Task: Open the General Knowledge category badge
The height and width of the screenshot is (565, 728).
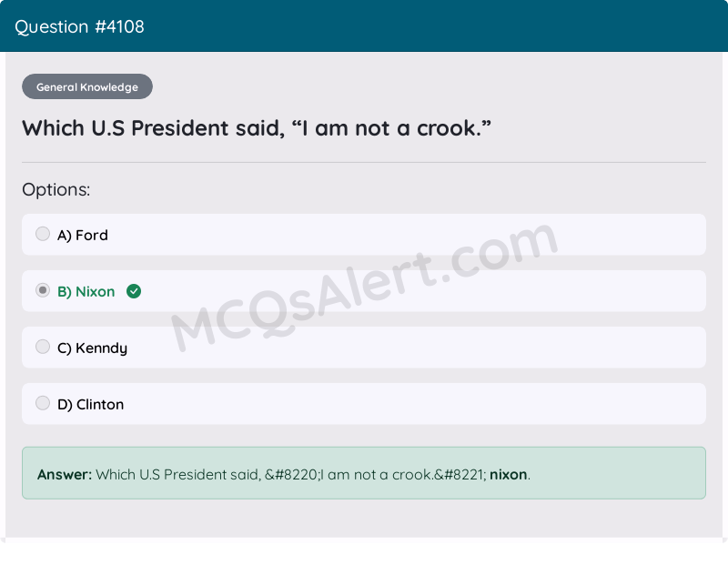Action: click(86, 86)
